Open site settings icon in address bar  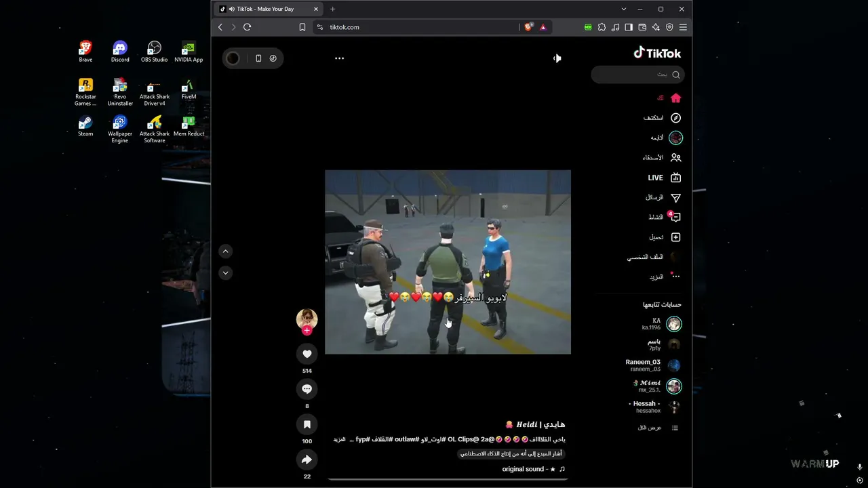[320, 27]
